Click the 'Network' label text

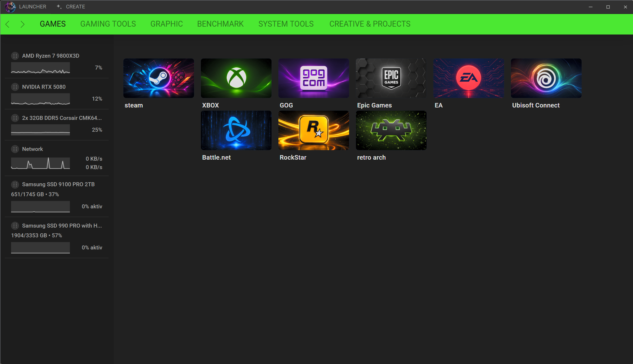pos(32,149)
